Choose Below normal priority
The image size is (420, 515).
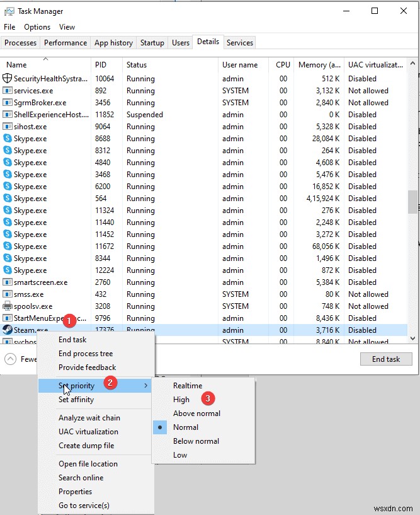coord(196,441)
